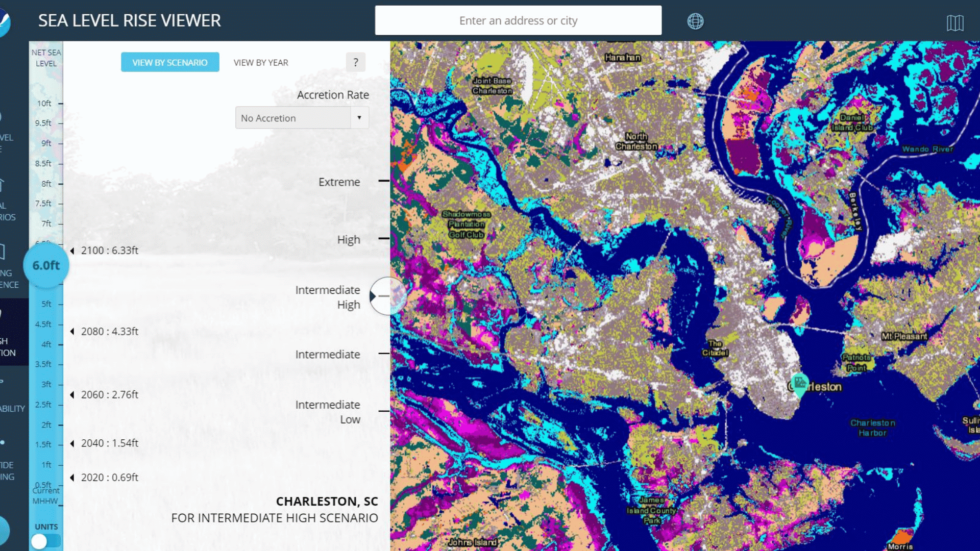Click the globe icon beside search box

tap(695, 21)
